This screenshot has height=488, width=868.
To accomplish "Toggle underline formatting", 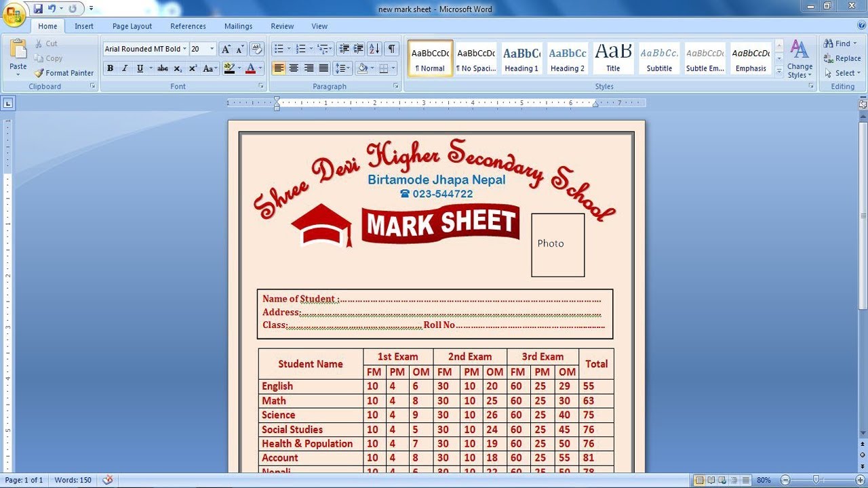I will 140,68.
